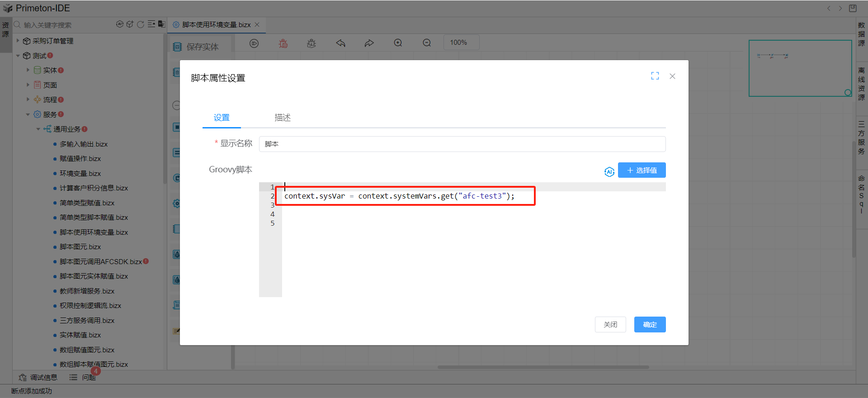
Task: Click the 显示名称 input field
Action: [462, 144]
